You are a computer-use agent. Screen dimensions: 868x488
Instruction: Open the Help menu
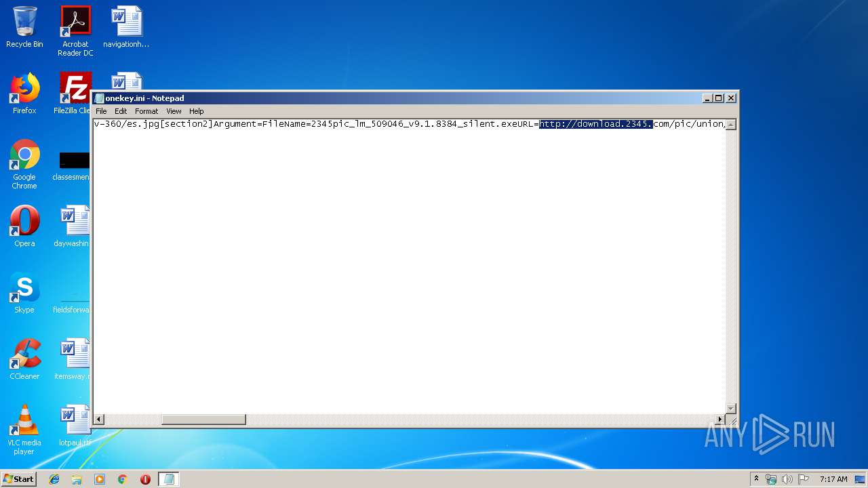[x=197, y=111]
